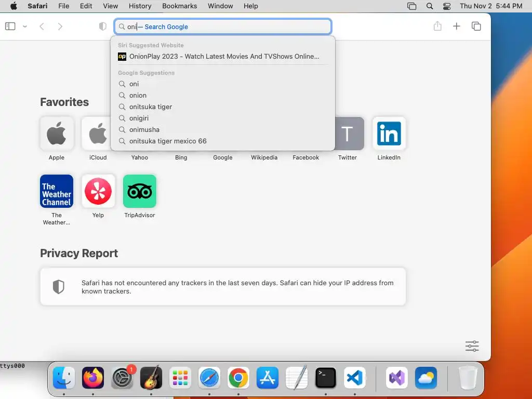Launch Visual Studio from the Dock

click(x=397, y=378)
